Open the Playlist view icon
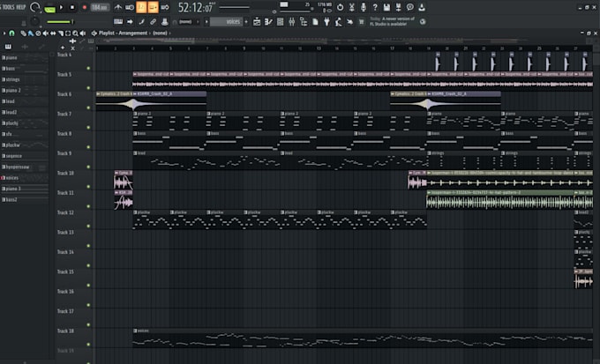This screenshot has height=364, width=600. coord(257,22)
